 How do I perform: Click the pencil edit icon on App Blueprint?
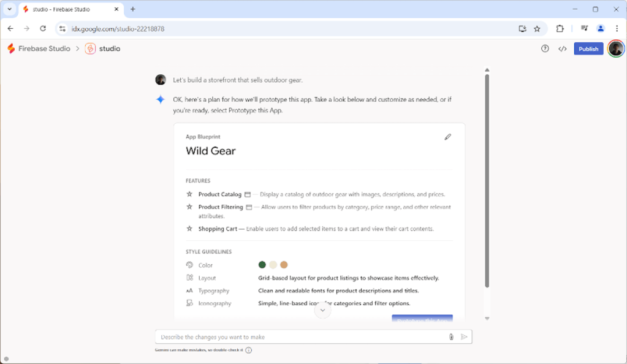point(447,137)
